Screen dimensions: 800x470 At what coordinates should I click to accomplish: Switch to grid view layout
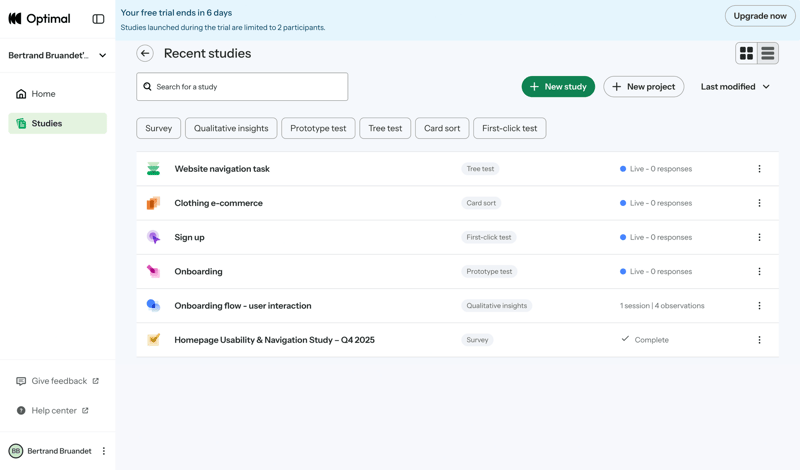point(746,53)
